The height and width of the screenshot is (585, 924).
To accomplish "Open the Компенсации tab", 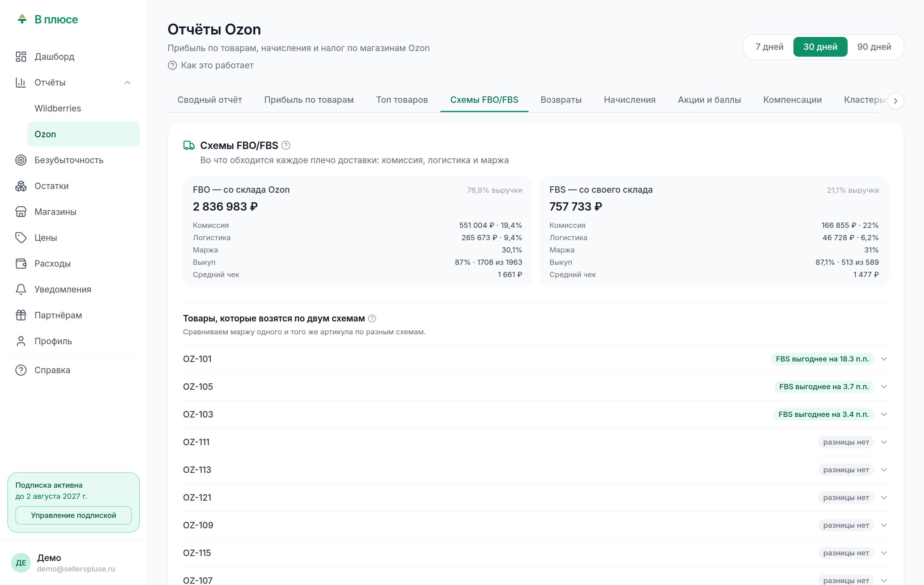I will coord(792,100).
